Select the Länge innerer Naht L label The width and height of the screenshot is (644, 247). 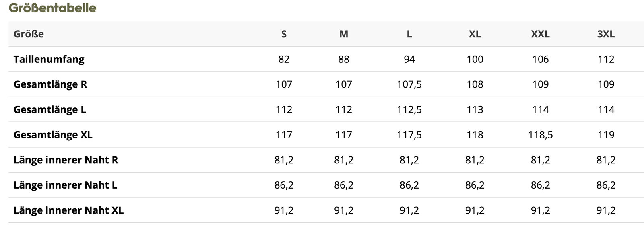click(65, 185)
